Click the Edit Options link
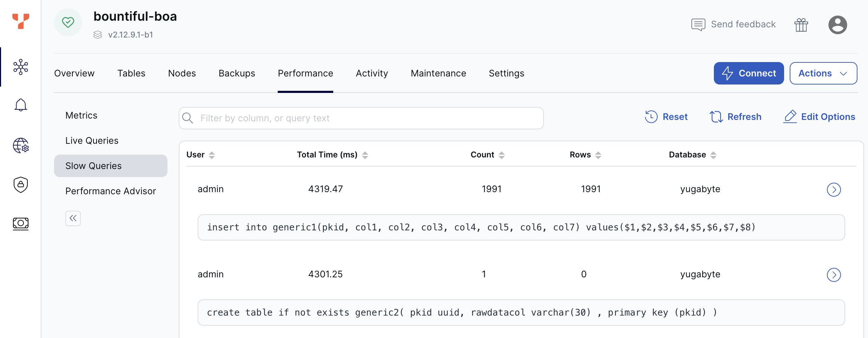868x338 pixels. click(x=820, y=116)
